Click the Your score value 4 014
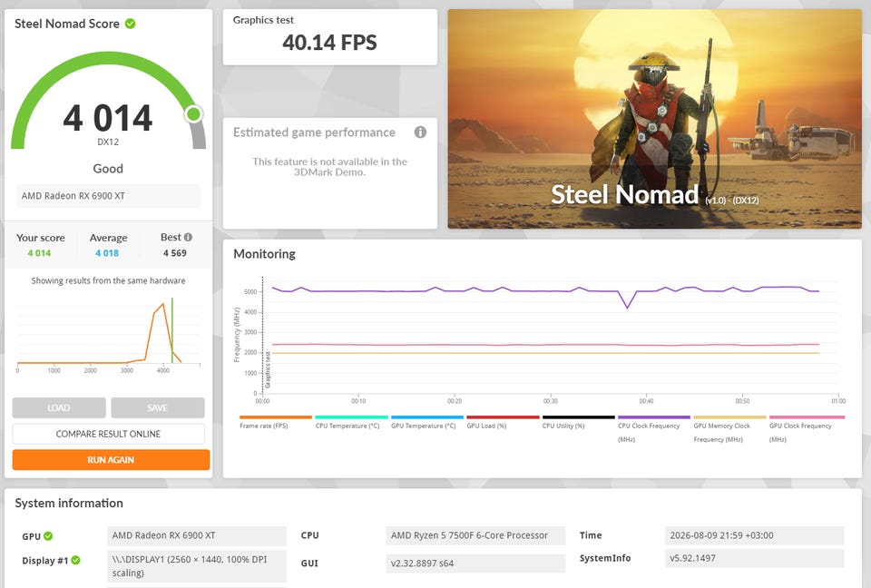871x588 pixels. [x=39, y=253]
